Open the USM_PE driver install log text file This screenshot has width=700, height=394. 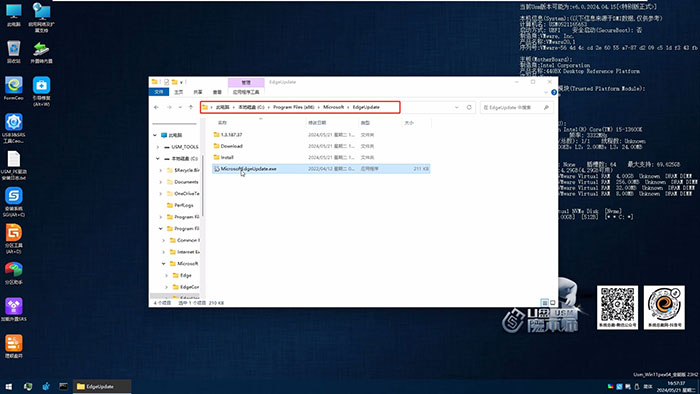point(13,165)
